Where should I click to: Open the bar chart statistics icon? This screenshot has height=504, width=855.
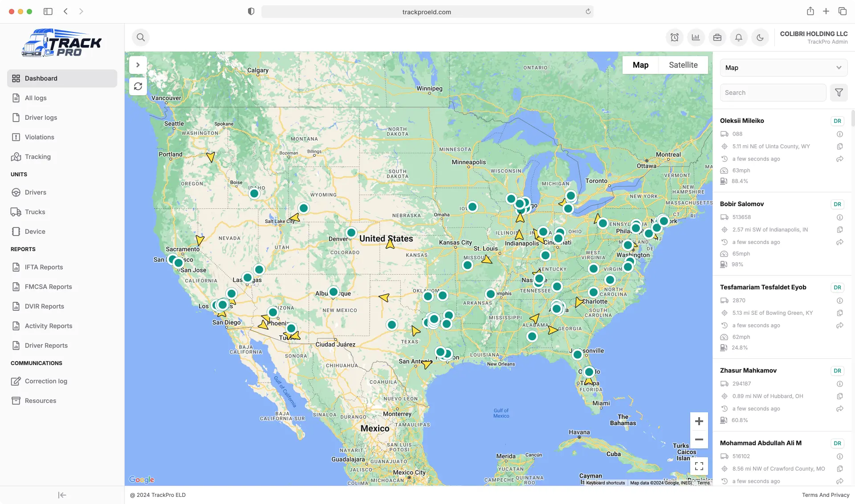pyautogui.click(x=696, y=37)
